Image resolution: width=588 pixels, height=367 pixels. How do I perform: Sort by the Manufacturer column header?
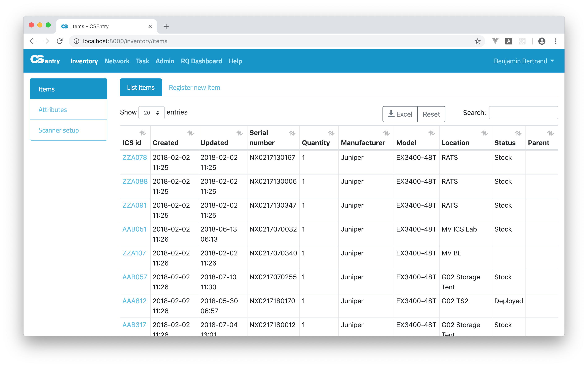tap(363, 142)
